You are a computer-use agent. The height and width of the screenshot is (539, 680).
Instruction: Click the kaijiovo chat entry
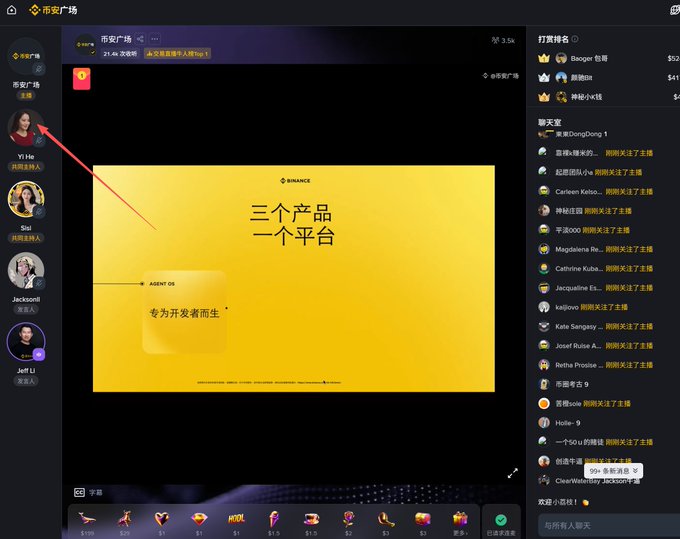583,307
